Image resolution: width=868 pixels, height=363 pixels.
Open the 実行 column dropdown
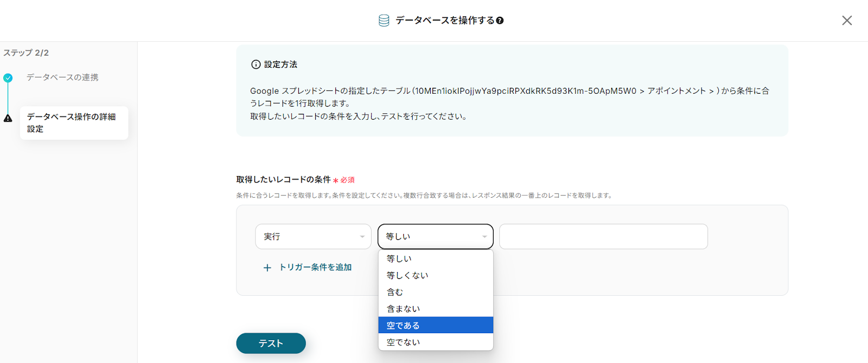point(313,237)
